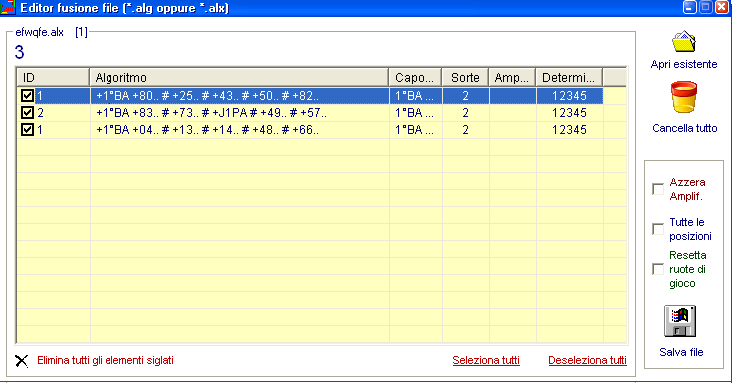Viewport: 732px width, 383px height.
Task: Click the Apri esistente folder icon
Action: pyautogui.click(x=684, y=42)
